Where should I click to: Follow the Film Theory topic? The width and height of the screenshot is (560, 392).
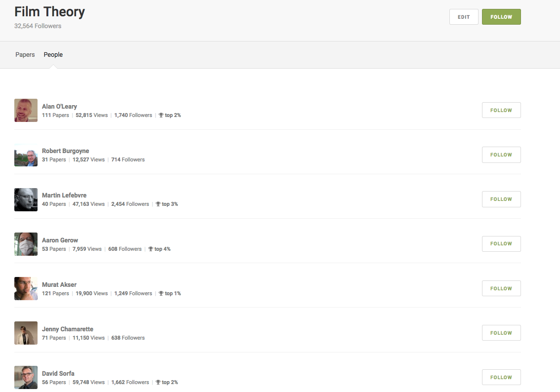pyautogui.click(x=501, y=17)
